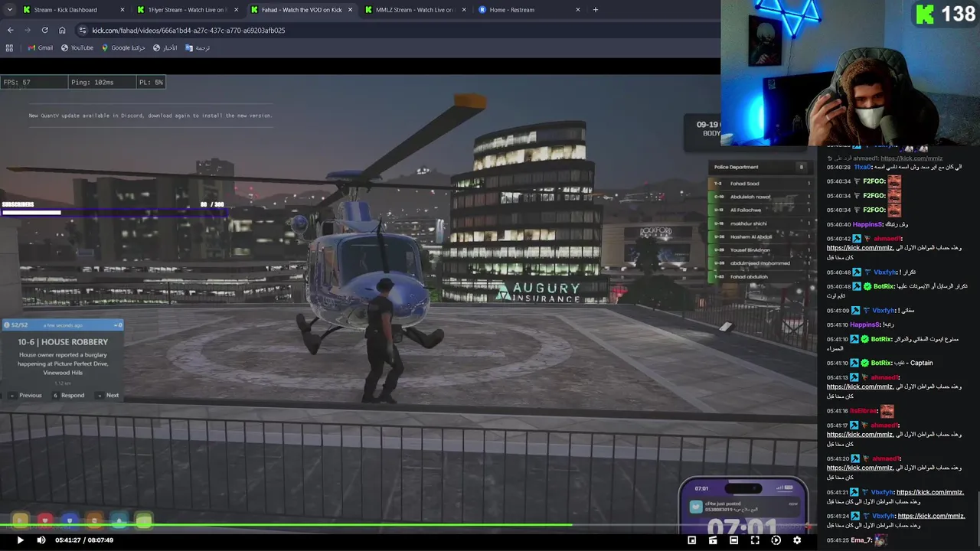Open Gmail bookmark

click(x=41, y=47)
